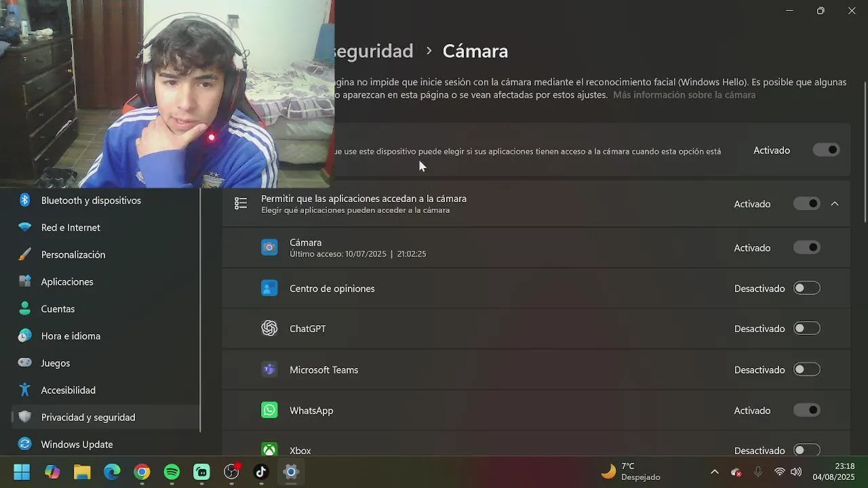Enable camera access for Microsoft Teams
Viewport: 868px width, 488px height.
coord(806,369)
